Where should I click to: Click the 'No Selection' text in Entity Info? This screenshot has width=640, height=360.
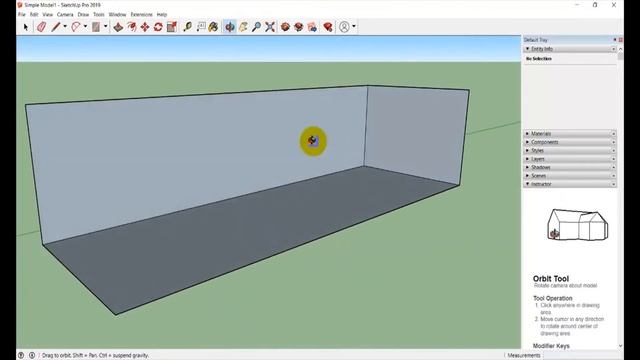click(539, 59)
